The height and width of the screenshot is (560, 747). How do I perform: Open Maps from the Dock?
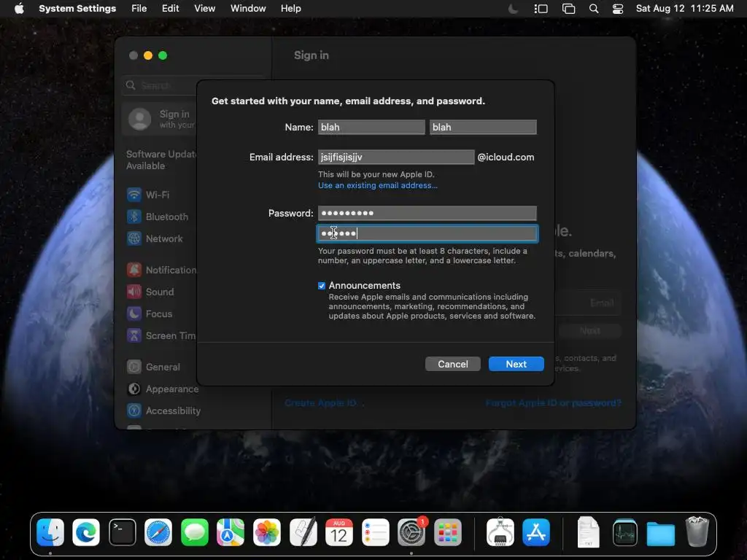coord(231,532)
